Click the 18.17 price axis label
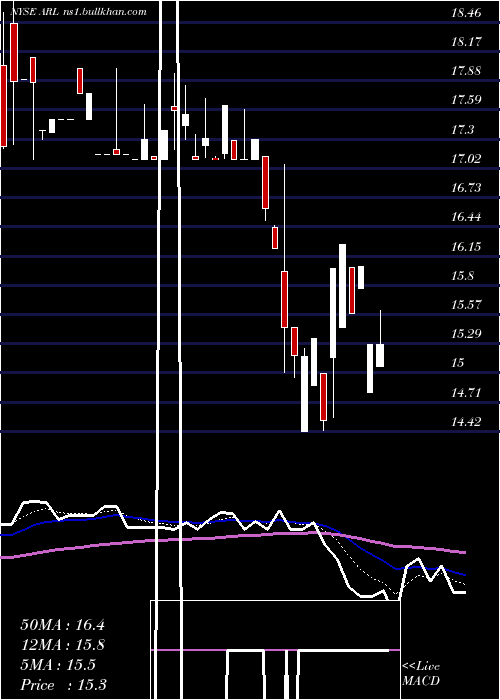500x700 pixels. pos(466,42)
